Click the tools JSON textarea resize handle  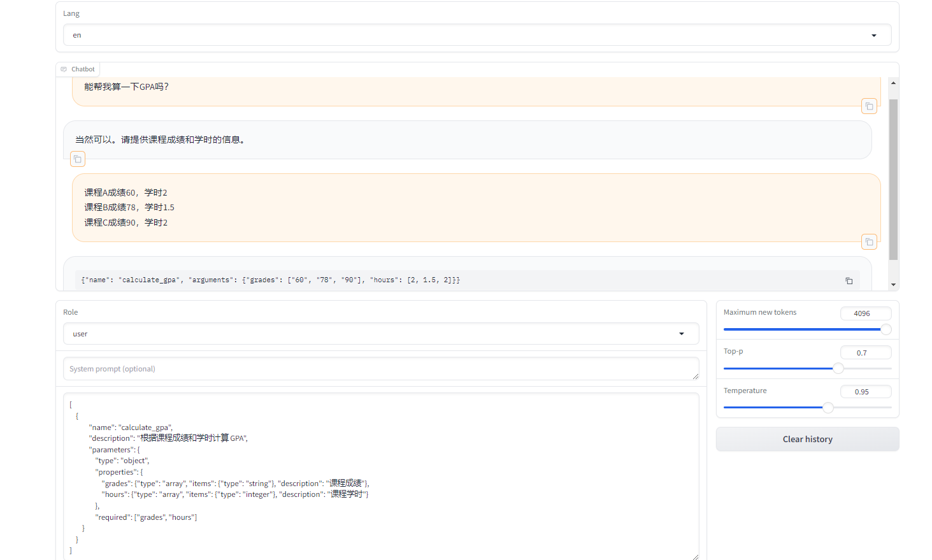point(695,557)
